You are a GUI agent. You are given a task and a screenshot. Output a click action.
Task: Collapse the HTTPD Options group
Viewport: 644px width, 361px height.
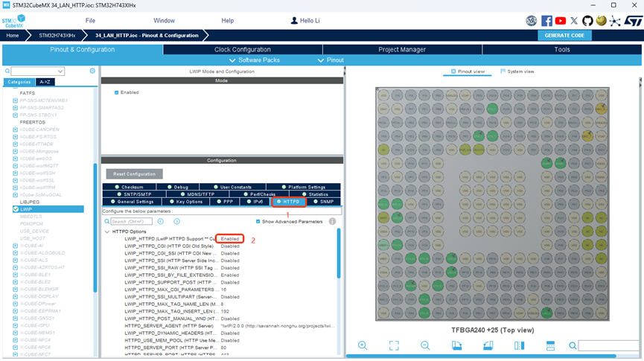click(107, 231)
